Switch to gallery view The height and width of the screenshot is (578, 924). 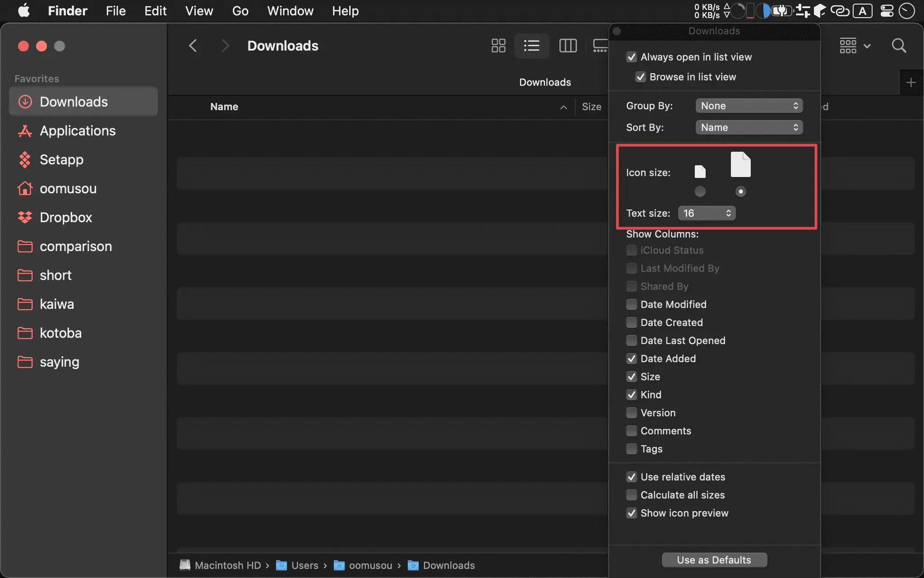click(x=600, y=46)
